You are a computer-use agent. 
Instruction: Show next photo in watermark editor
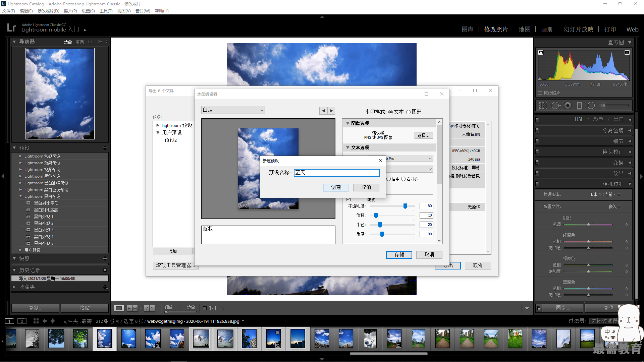pyautogui.click(x=331, y=111)
